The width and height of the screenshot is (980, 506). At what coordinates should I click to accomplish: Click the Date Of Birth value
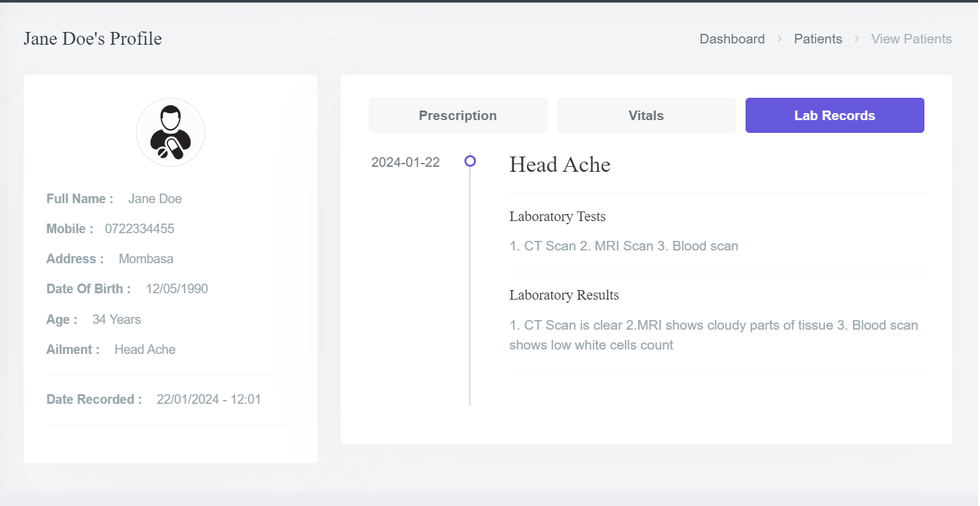[177, 289]
